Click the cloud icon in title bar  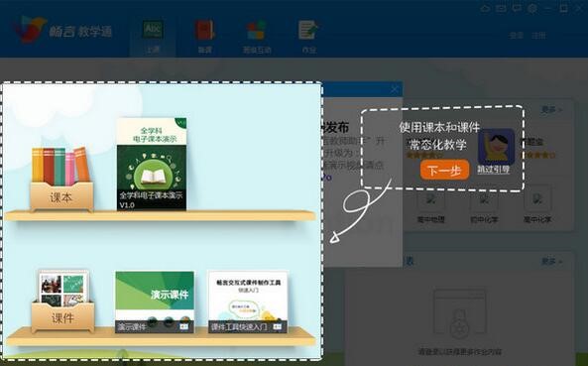[x=485, y=8]
